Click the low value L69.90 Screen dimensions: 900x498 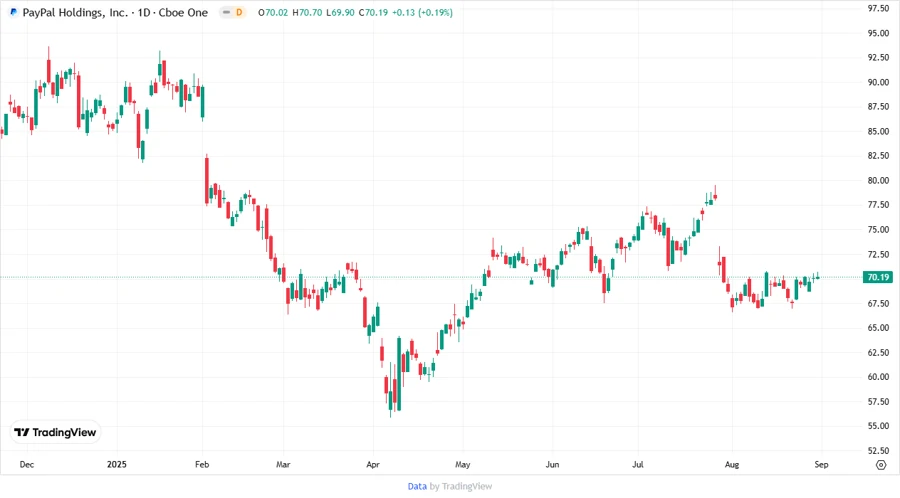pyautogui.click(x=340, y=12)
